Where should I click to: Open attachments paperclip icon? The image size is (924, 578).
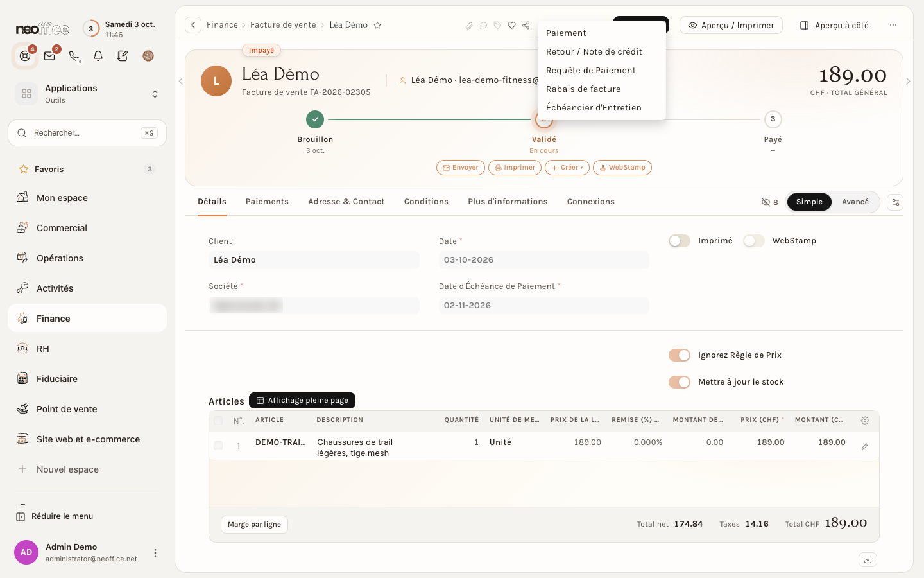[469, 26]
